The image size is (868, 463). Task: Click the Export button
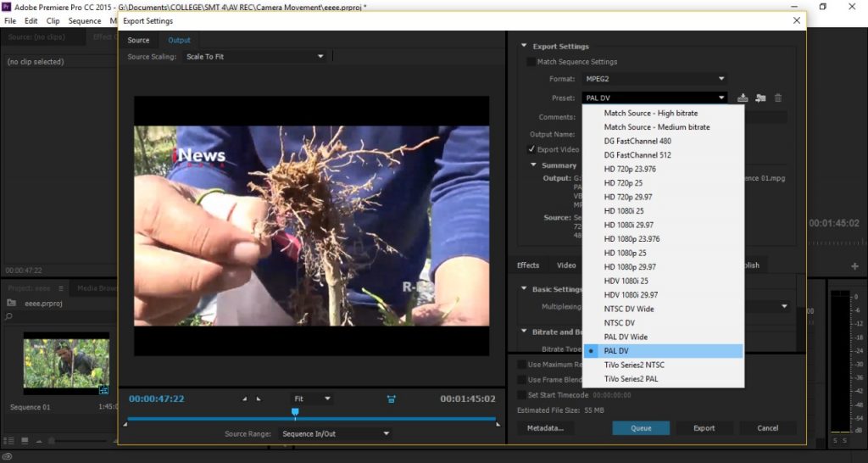tap(704, 428)
